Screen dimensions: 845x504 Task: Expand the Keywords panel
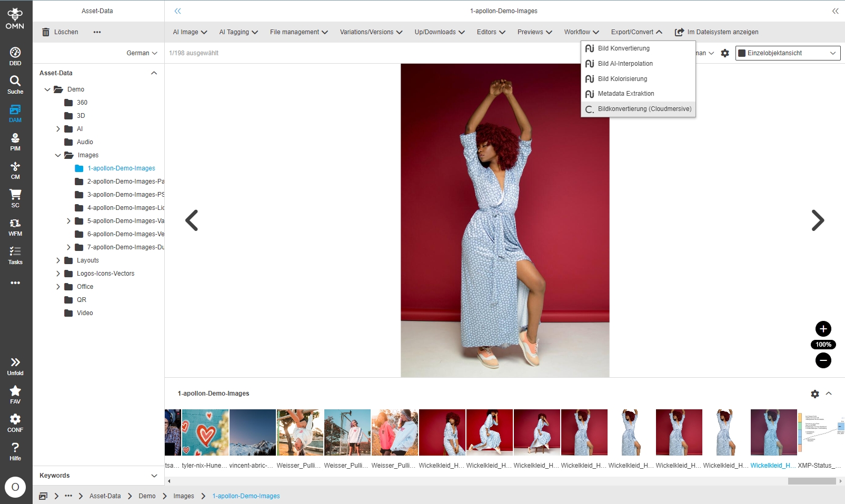pyautogui.click(x=154, y=476)
